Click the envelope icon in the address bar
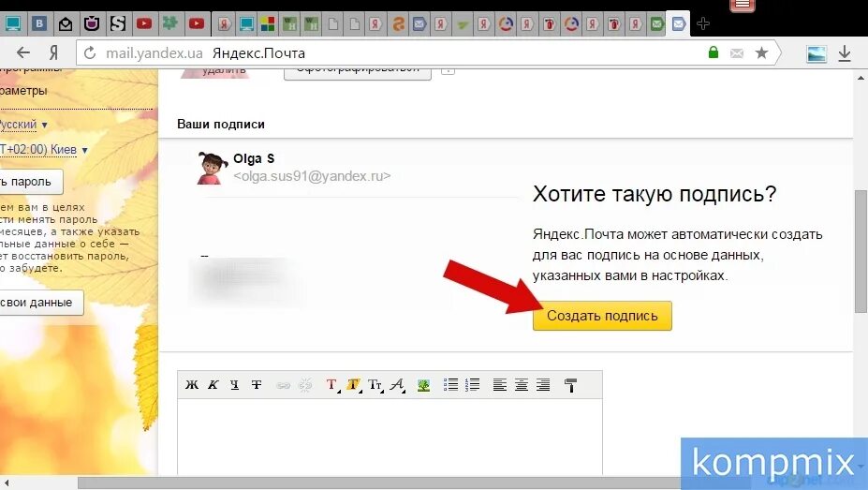The height and width of the screenshot is (490, 868). point(737,53)
